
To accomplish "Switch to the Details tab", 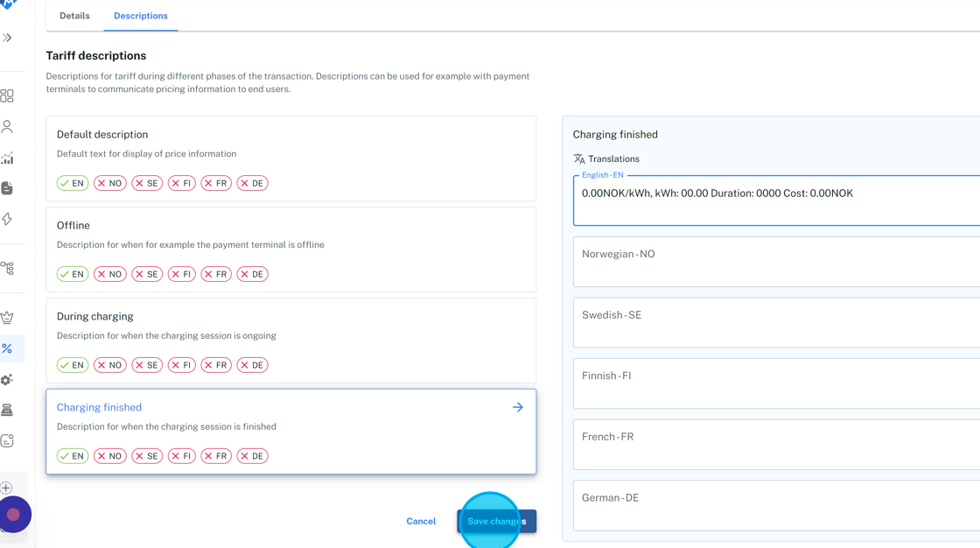I will pos(74,16).
